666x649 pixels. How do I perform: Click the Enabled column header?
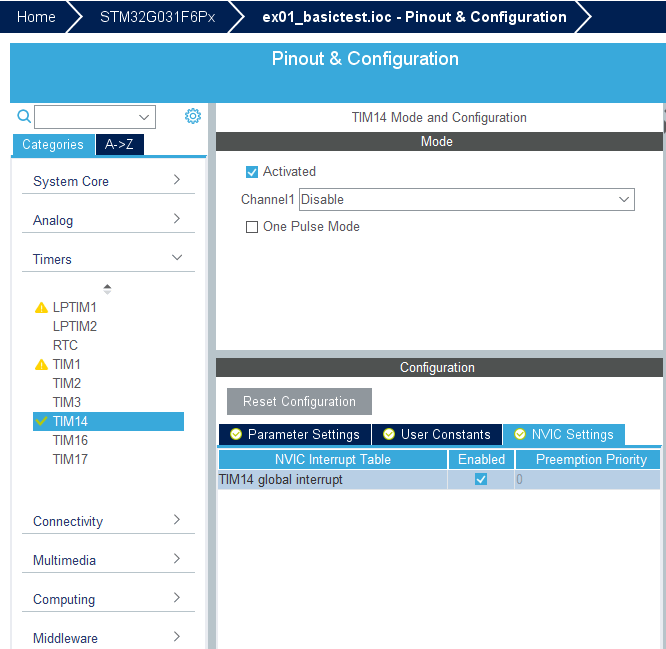481,460
